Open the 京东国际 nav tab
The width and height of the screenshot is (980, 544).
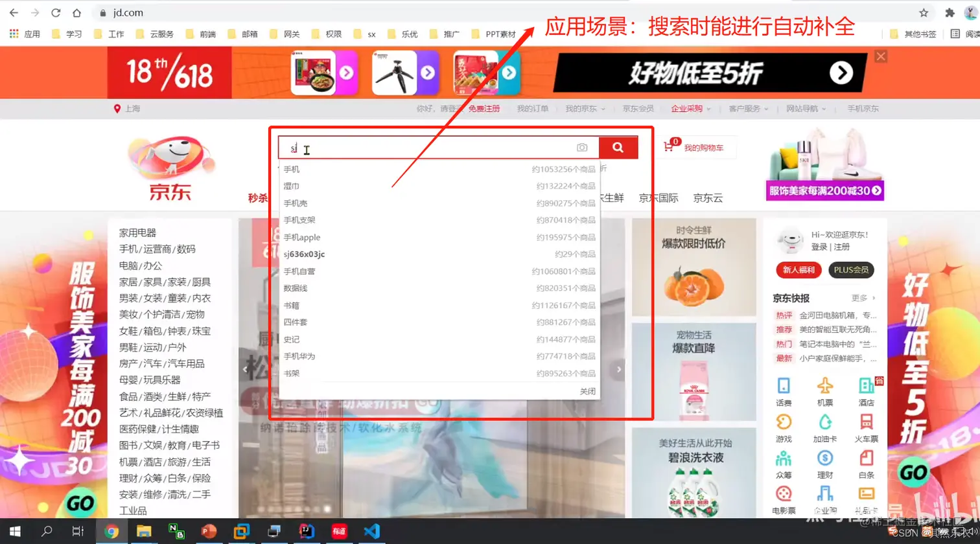pos(658,198)
